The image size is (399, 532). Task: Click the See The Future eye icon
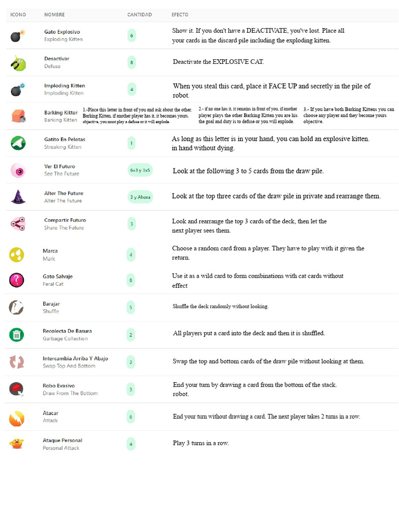click(x=18, y=170)
